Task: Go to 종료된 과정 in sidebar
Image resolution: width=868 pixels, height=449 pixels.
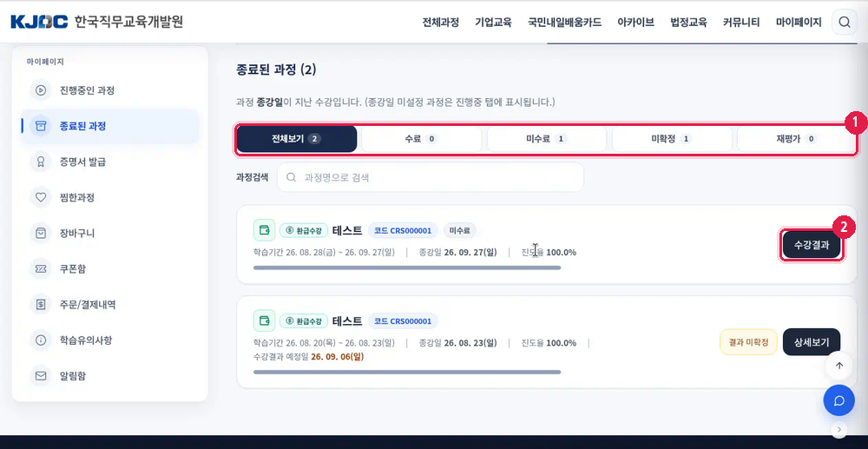Action: 109,126
